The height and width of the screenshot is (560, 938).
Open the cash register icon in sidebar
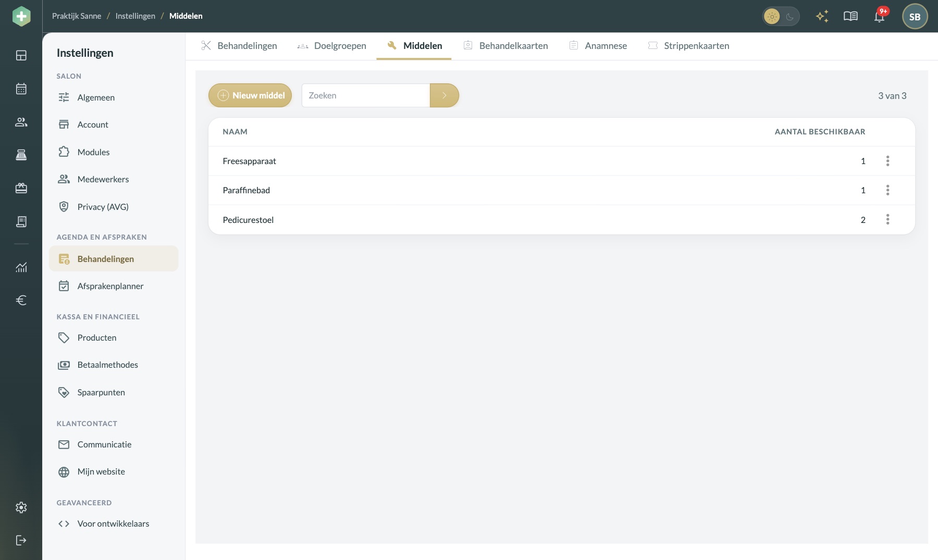point(21,155)
